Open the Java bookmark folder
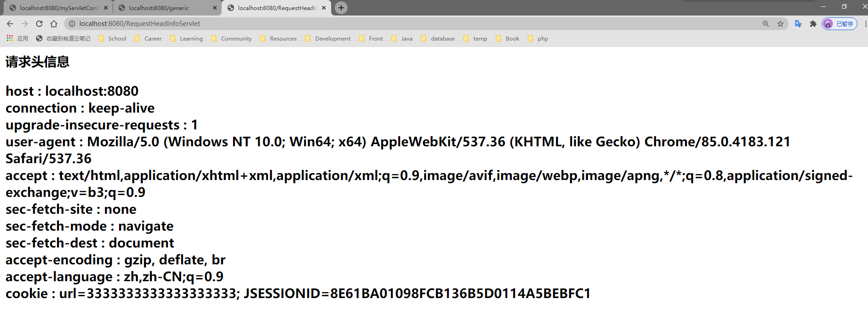The height and width of the screenshot is (309, 868). [x=402, y=39]
